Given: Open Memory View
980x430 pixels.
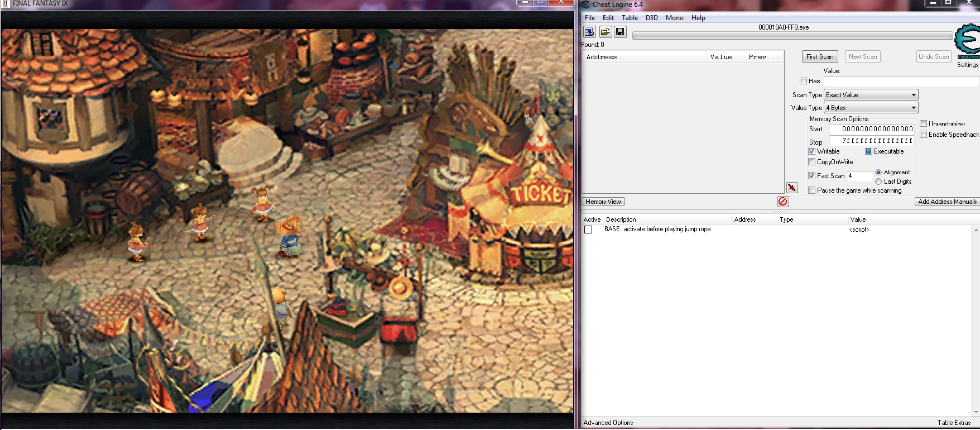Looking at the screenshot, I should (x=603, y=202).
